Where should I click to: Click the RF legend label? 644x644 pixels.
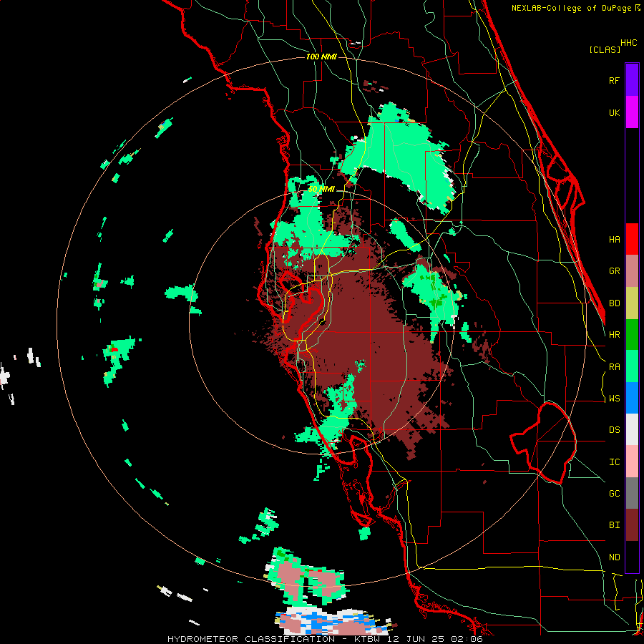pos(614,80)
